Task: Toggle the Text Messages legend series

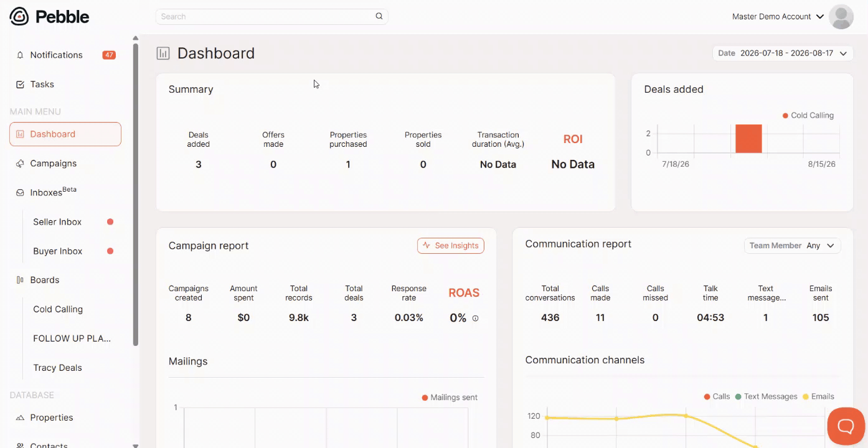Action: pyautogui.click(x=766, y=396)
